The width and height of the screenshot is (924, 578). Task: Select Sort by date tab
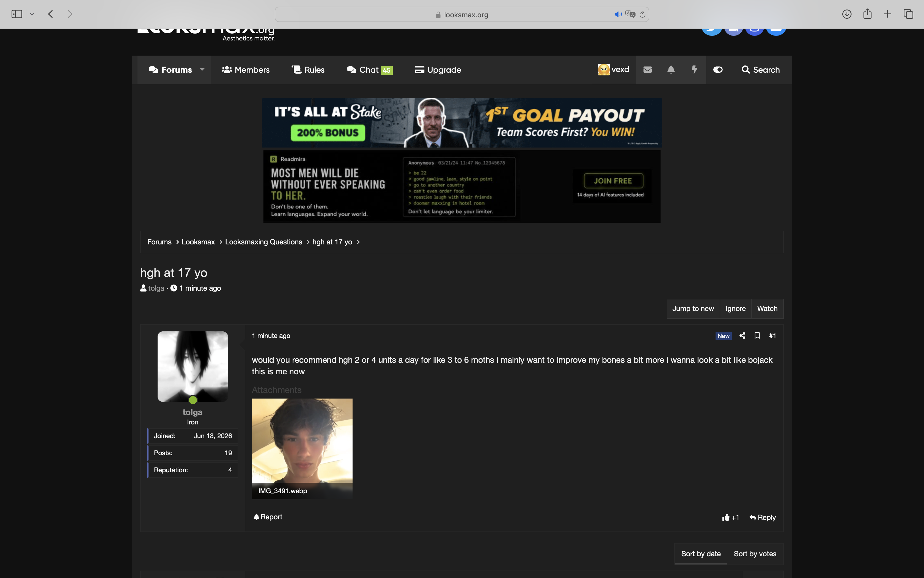[701, 554]
